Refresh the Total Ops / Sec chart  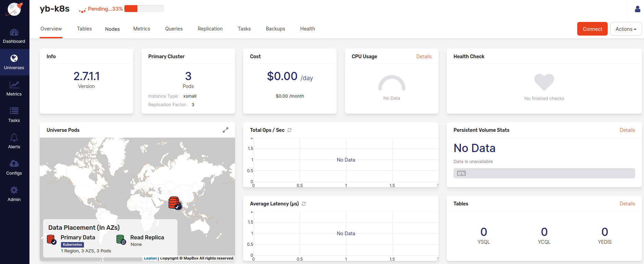289,130
